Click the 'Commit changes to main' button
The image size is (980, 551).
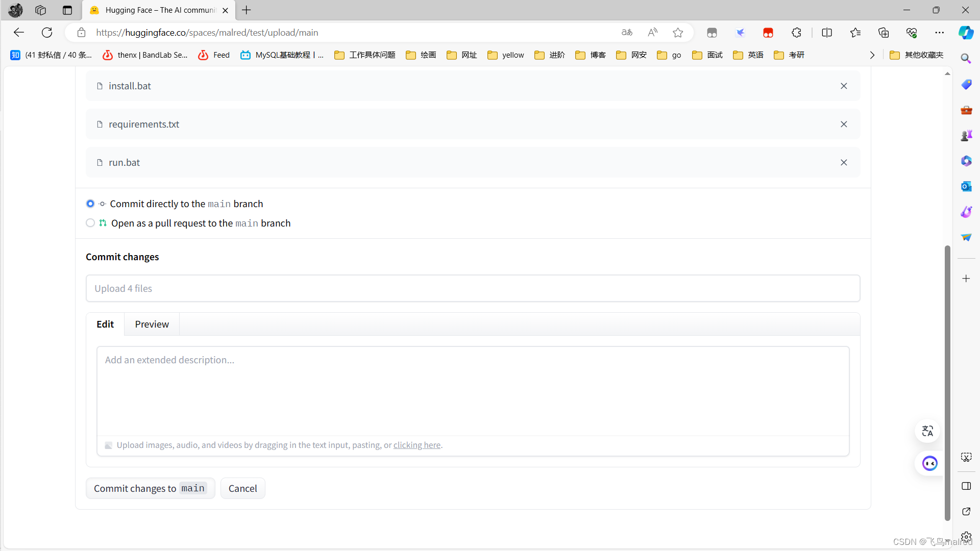(150, 488)
